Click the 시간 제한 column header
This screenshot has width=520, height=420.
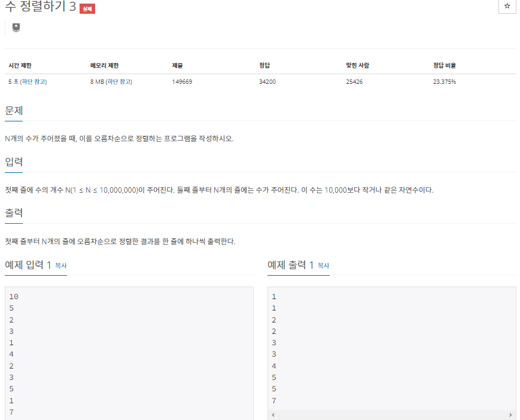[20, 65]
